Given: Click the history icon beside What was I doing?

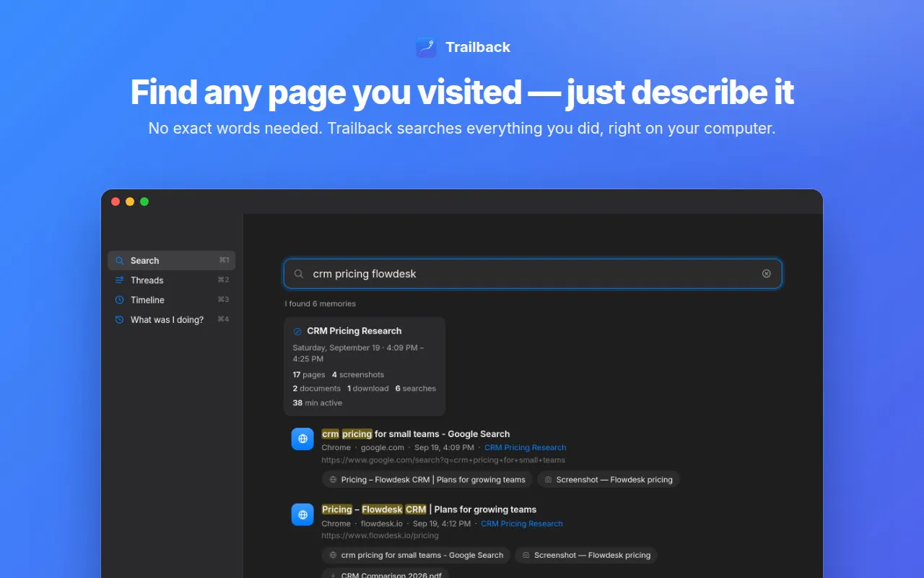Looking at the screenshot, I should pos(120,319).
